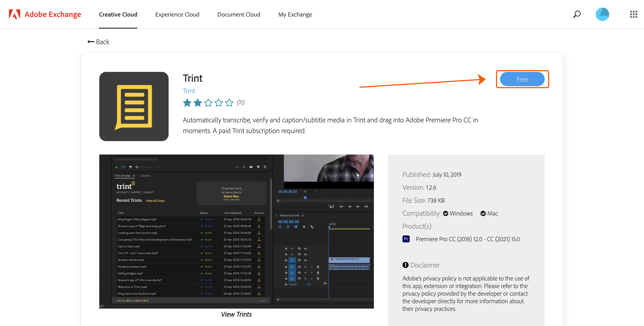Image resolution: width=644 pixels, height=326 pixels.
Task: Click the Premiere Pro Pr product icon
Action: click(x=406, y=239)
